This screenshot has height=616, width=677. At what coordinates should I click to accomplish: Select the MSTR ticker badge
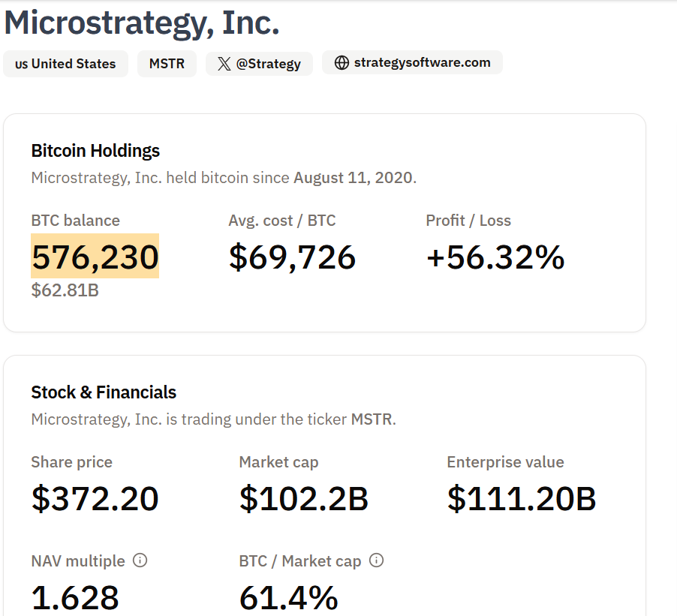coord(167,64)
